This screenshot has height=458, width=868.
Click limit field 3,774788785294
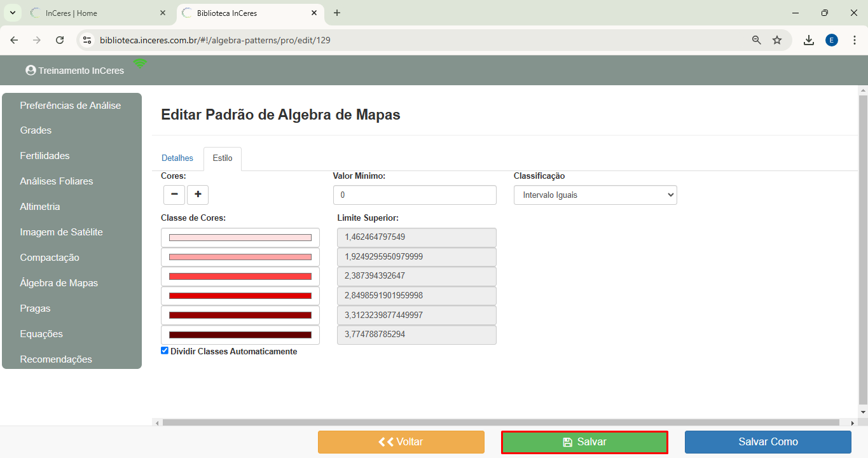pyautogui.click(x=417, y=335)
